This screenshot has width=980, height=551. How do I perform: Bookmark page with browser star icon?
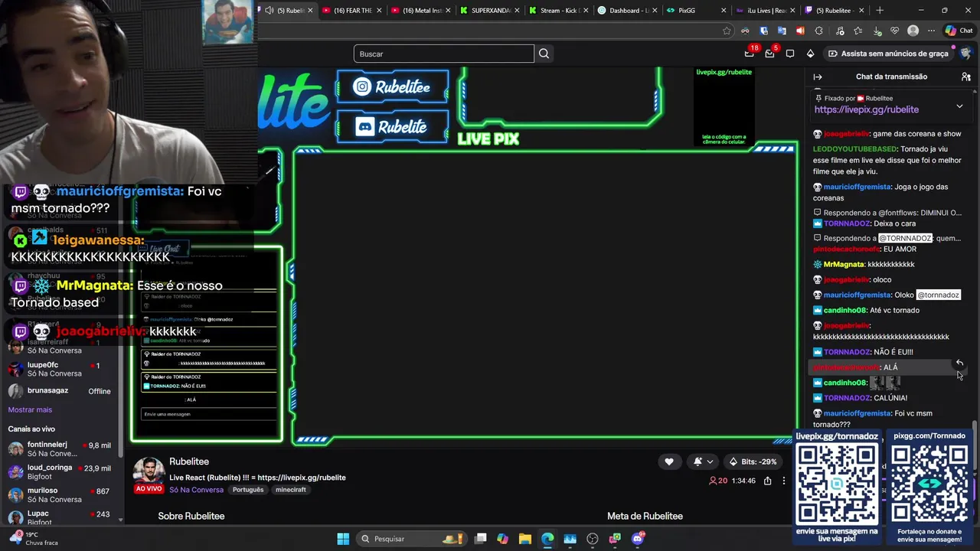[x=727, y=31]
